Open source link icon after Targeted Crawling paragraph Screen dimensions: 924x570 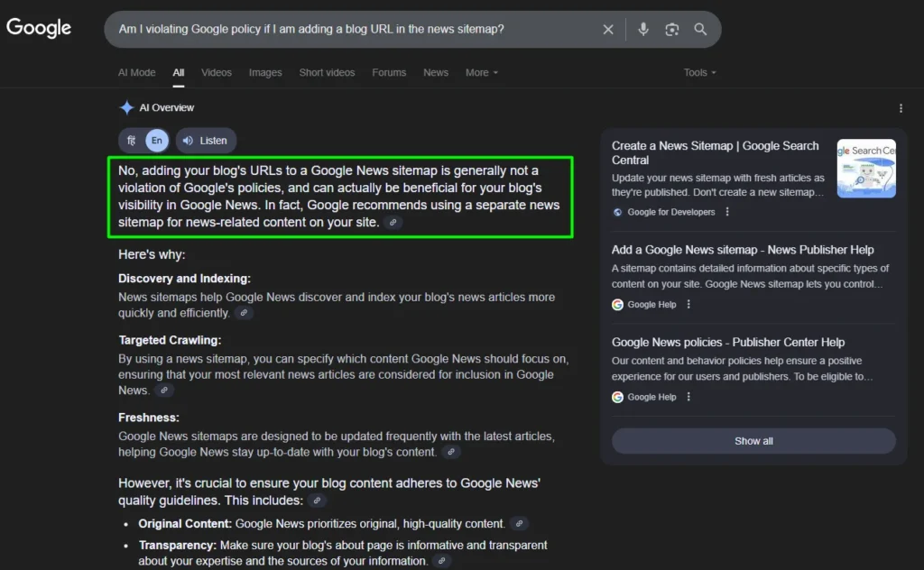click(x=164, y=391)
